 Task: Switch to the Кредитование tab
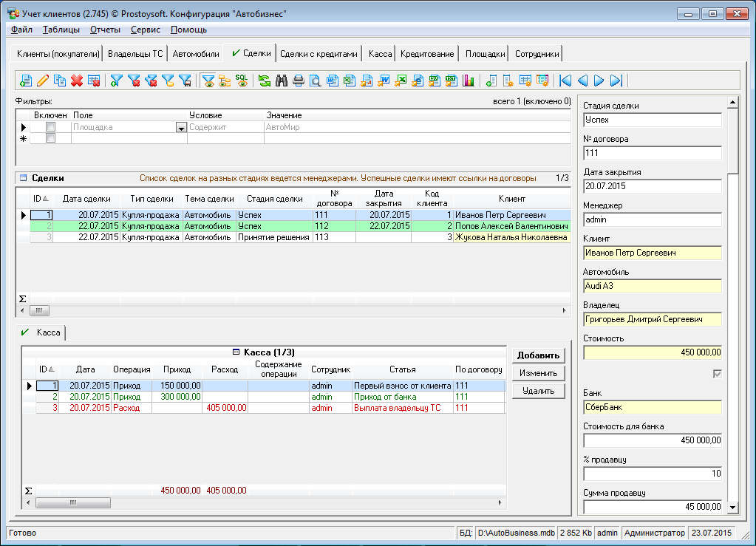tap(427, 54)
